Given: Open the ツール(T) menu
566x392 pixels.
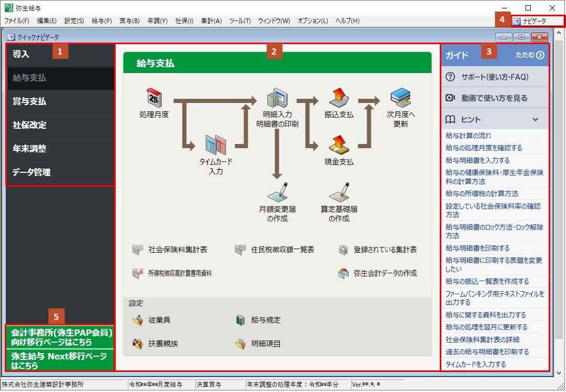Looking at the screenshot, I should [x=240, y=21].
